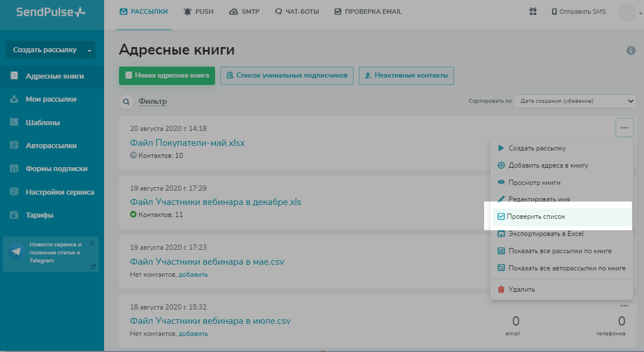The height and width of the screenshot is (352, 644).
Task: Click Новости сервиса Telegram banner text
Action: (x=55, y=252)
